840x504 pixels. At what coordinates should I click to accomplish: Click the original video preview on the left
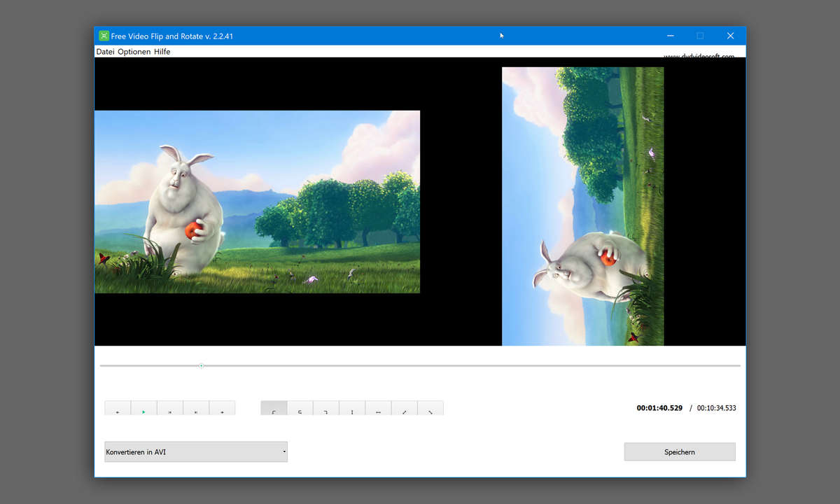tap(258, 202)
